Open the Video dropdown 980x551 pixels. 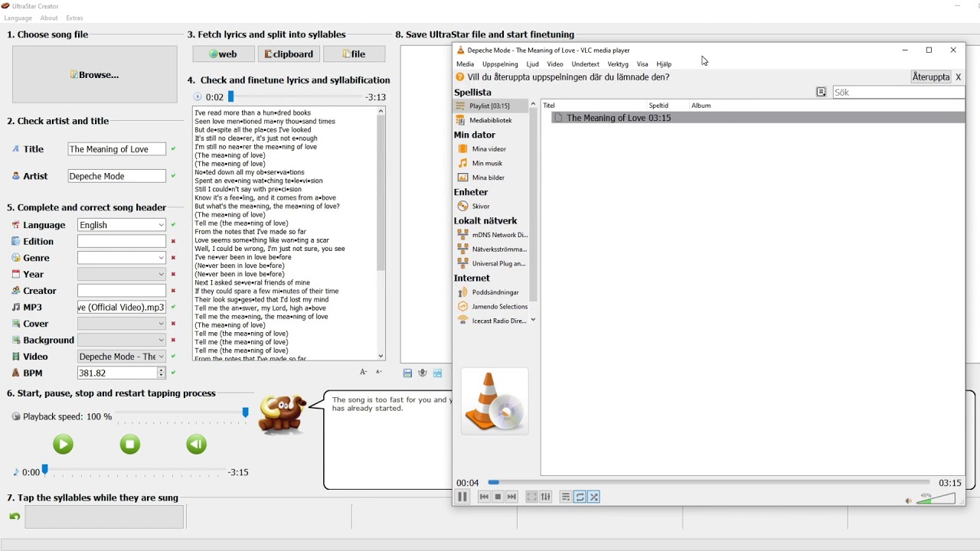coord(122,357)
